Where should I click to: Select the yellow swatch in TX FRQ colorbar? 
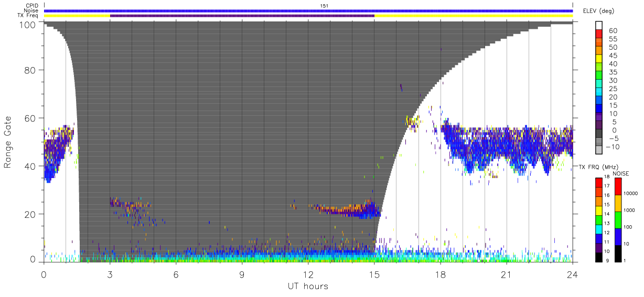coord(598,211)
